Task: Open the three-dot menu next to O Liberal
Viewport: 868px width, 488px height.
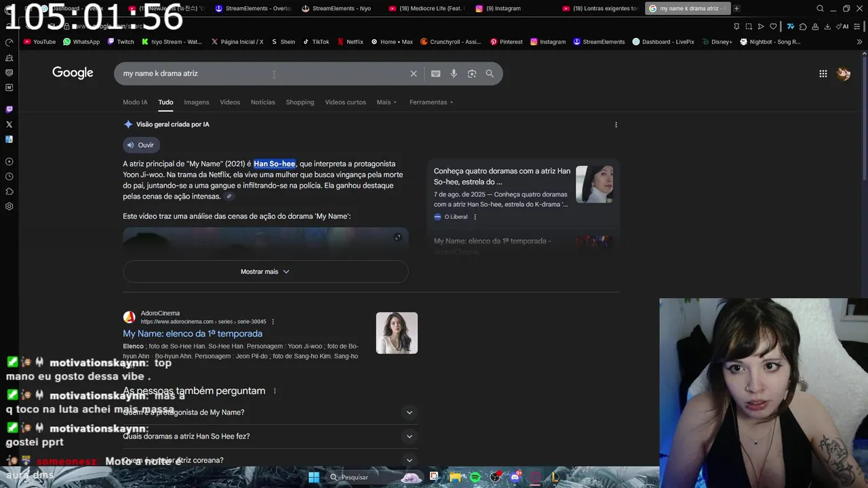Action: (475, 217)
